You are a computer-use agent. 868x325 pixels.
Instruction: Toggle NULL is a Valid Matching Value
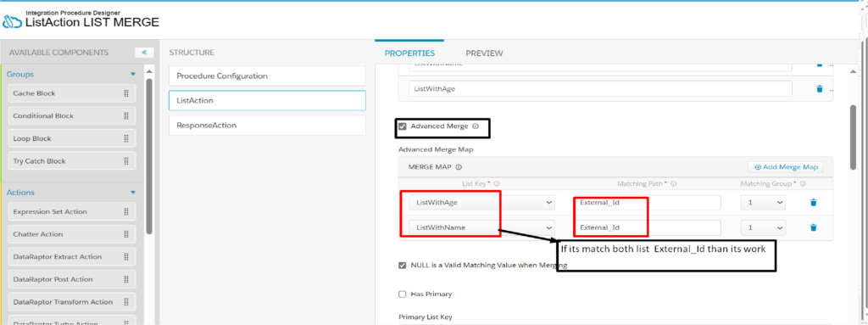403,265
